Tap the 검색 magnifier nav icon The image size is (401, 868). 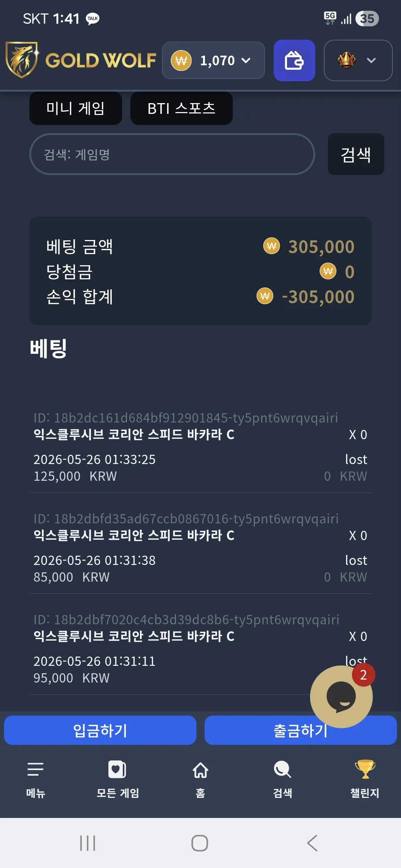283,770
